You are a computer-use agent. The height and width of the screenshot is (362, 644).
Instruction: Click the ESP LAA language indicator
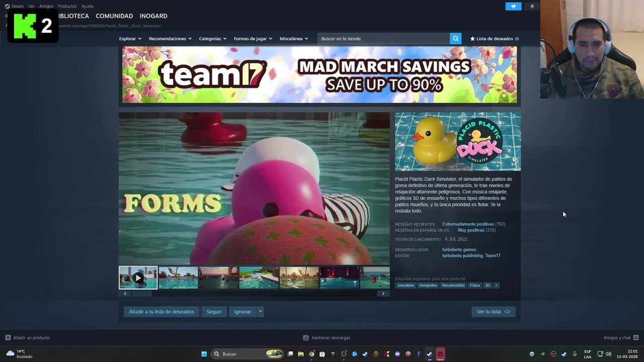click(588, 354)
